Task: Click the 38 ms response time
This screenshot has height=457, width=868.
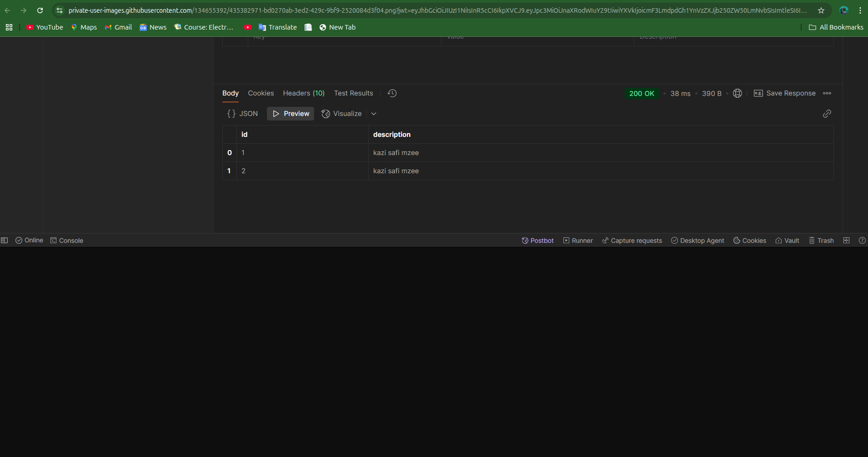Action: pyautogui.click(x=680, y=93)
